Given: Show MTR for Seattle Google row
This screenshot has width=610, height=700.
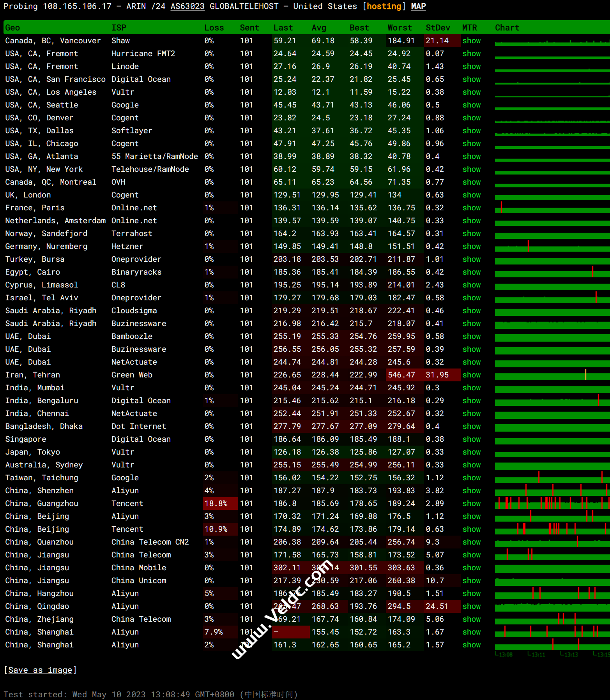Looking at the screenshot, I should tap(471, 105).
